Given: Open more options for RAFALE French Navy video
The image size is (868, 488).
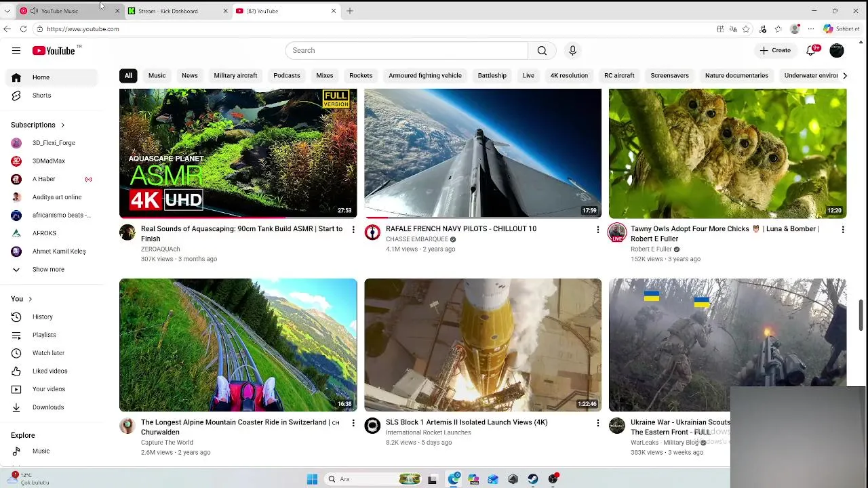Looking at the screenshot, I should click(x=598, y=230).
